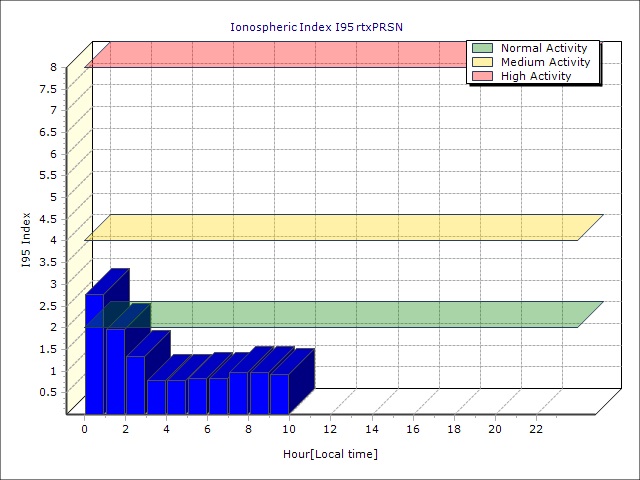Select the second blue bar at hour 1
This screenshot has width=640, height=480.
pos(115,372)
